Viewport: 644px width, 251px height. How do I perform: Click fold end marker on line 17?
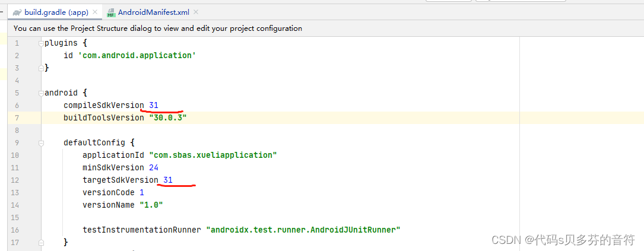(41, 242)
